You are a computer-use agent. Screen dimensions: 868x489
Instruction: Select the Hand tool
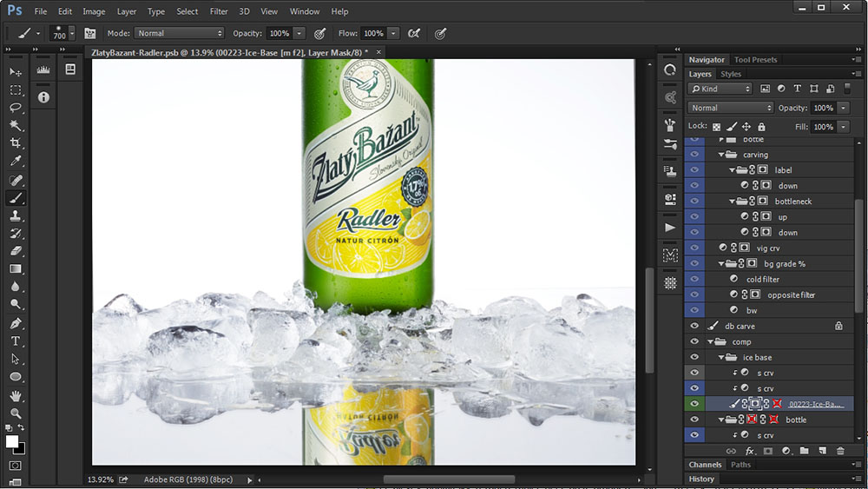pos(16,395)
